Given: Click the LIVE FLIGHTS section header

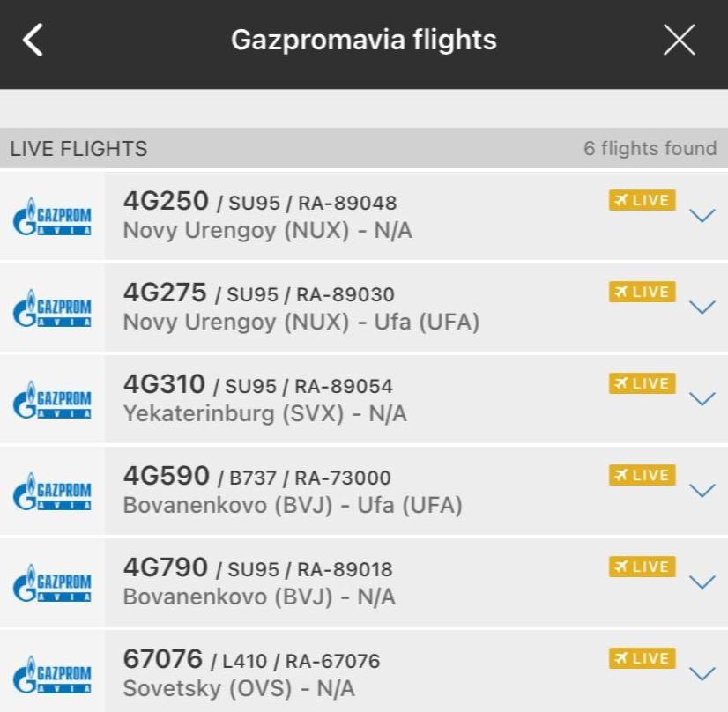Looking at the screenshot, I should (x=79, y=149).
